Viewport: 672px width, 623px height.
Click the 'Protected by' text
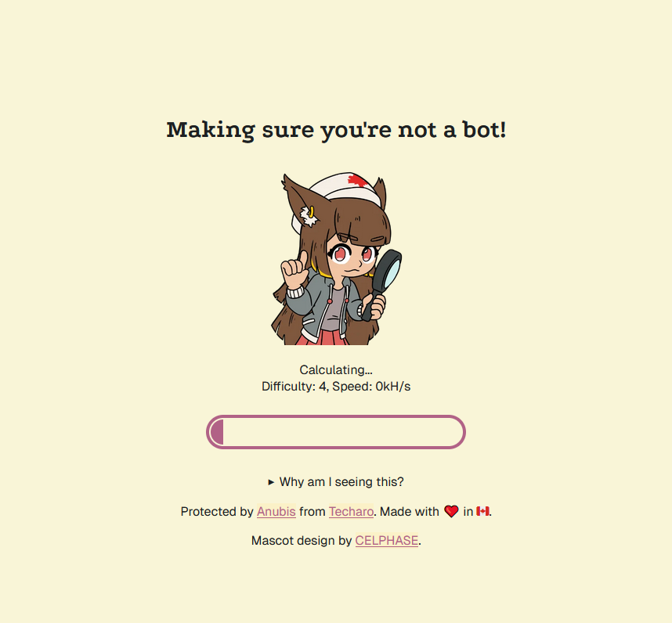[217, 511]
